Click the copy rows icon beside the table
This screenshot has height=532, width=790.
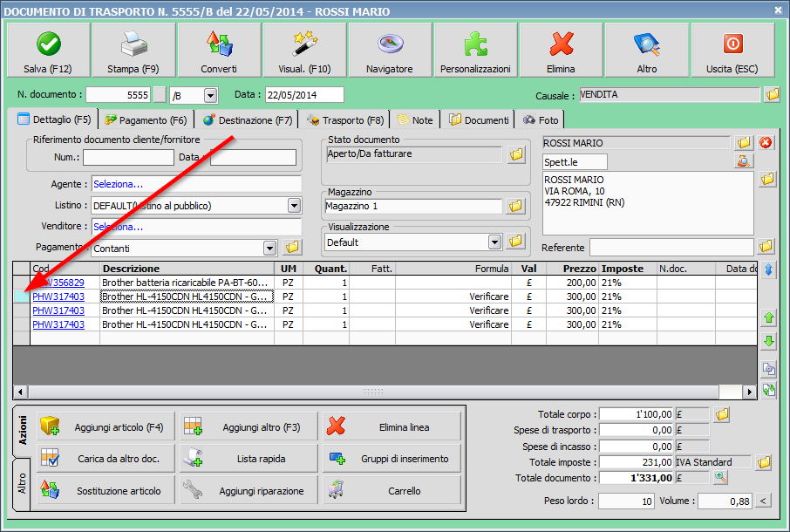click(x=769, y=369)
